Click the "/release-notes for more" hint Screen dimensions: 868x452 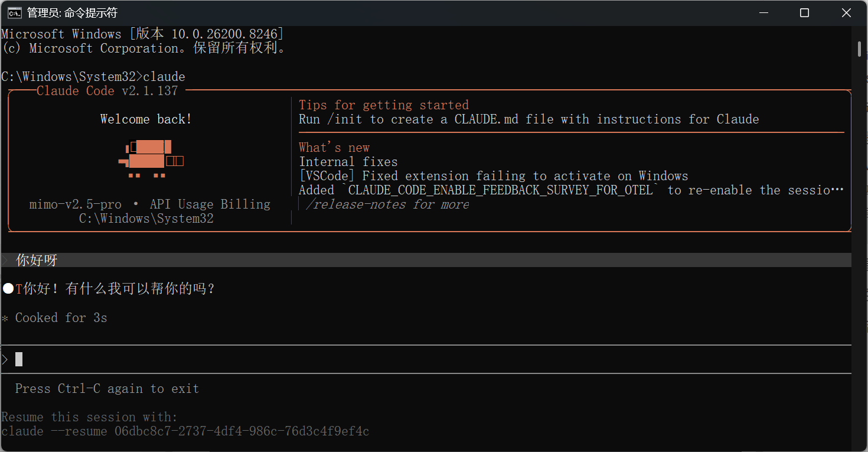tap(387, 204)
